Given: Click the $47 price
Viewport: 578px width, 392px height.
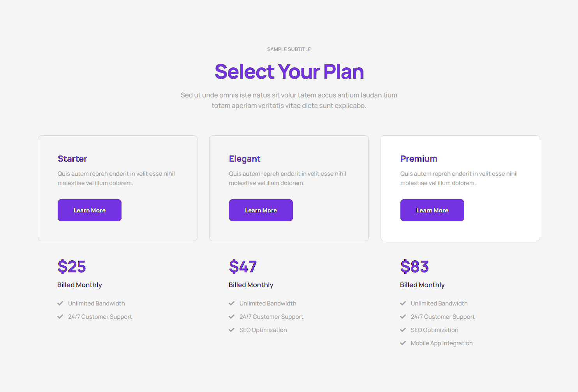Looking at the screenshot, I should click(x=243, y=267).
